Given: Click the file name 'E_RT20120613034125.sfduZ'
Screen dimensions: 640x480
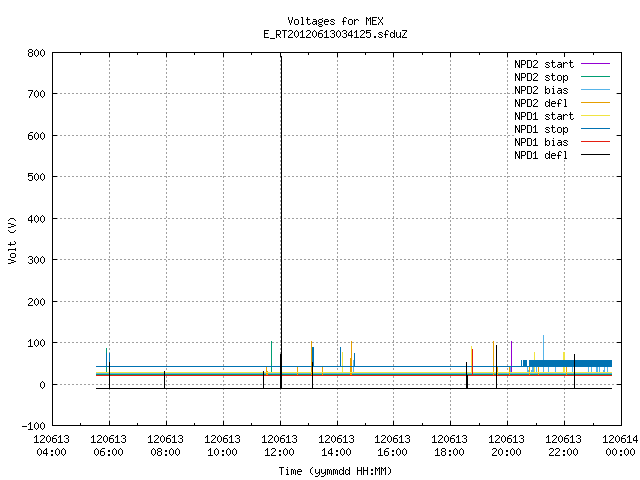Looking at the screenshot, I should coord(336,34).
